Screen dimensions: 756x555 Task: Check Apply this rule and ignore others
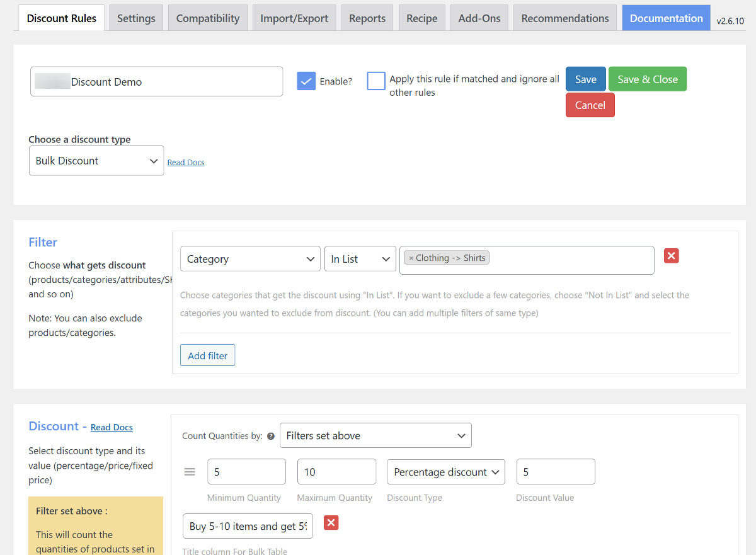pyautogui.click(x=376, y=81)
